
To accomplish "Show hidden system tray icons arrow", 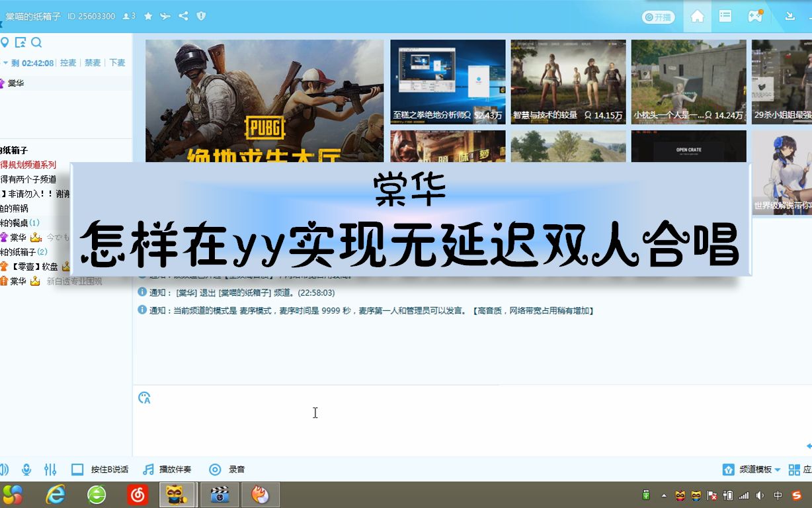I will (x=664, y=495).
